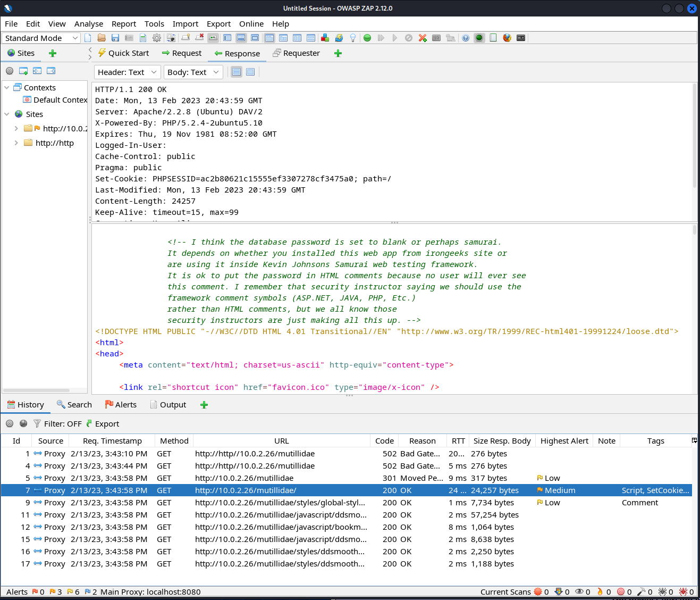
Task: Toggle show only in-scope URLs target in Sites
Action: coord(10,71)
